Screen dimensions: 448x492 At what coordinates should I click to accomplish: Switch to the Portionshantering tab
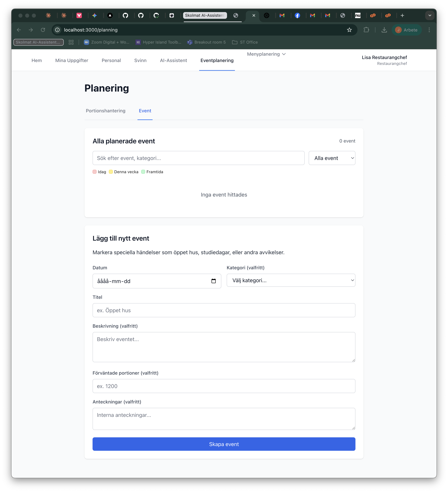click(x=105, y=111)
